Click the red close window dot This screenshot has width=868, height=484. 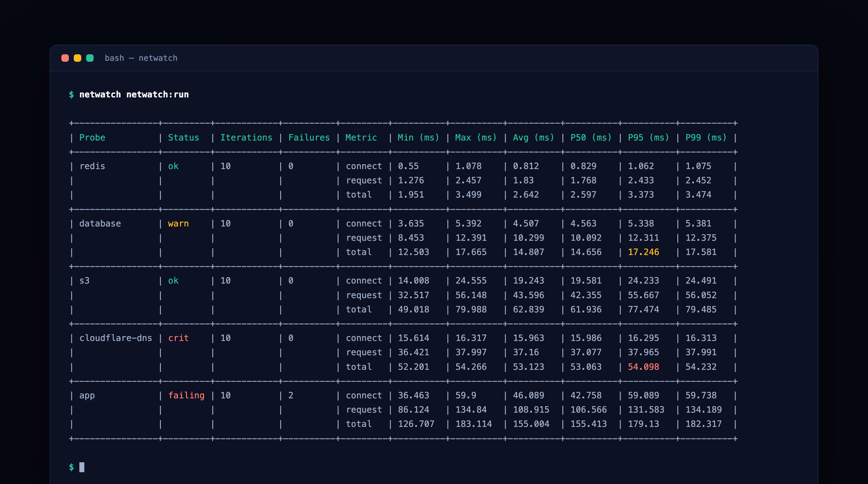[x=65, y=58]
